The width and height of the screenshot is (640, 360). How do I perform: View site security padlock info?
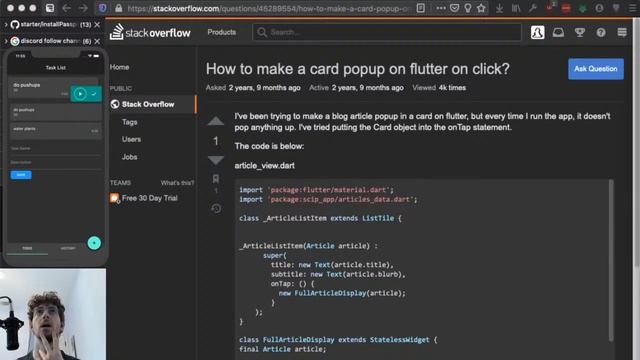click(x=118, y=8)
